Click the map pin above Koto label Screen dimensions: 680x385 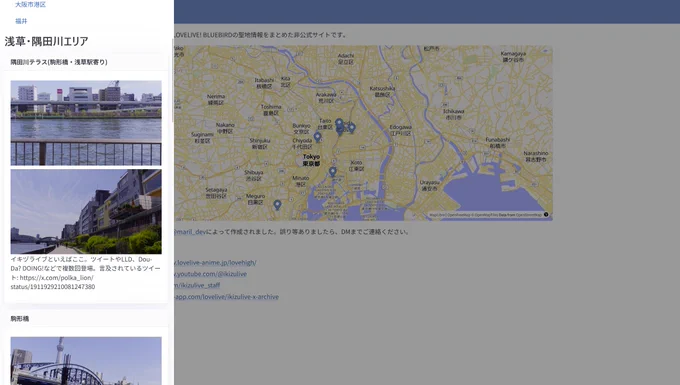(x=333, y=172)
